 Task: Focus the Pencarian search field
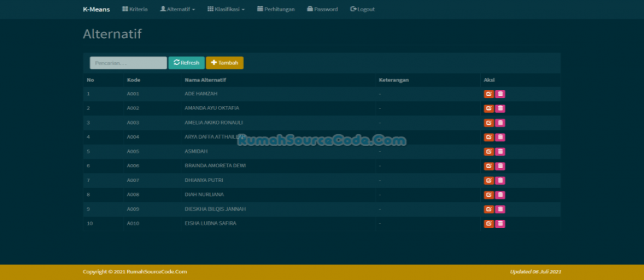tap(129, 63)
